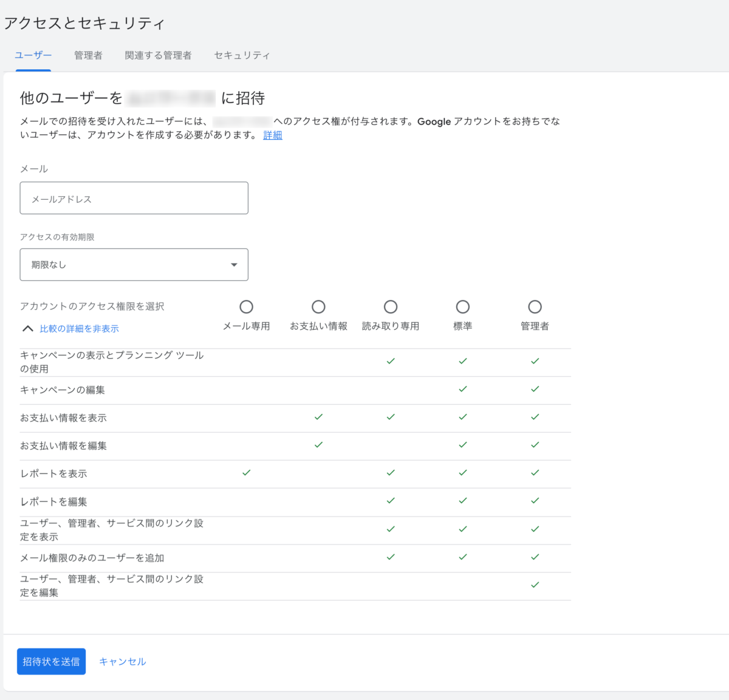Click the メールアドレス input field
Screen dimensions: 729x700
(x=134, y=199)
